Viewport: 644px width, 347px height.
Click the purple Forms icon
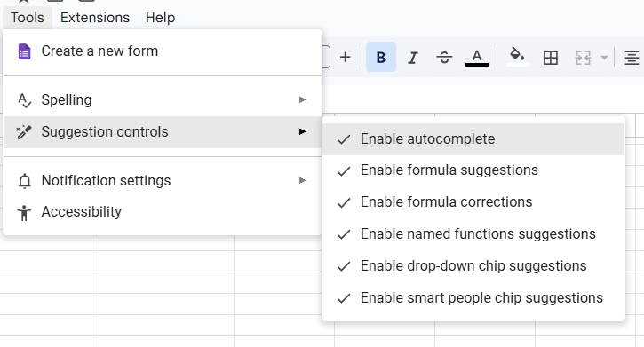click(x=25, y=51)
